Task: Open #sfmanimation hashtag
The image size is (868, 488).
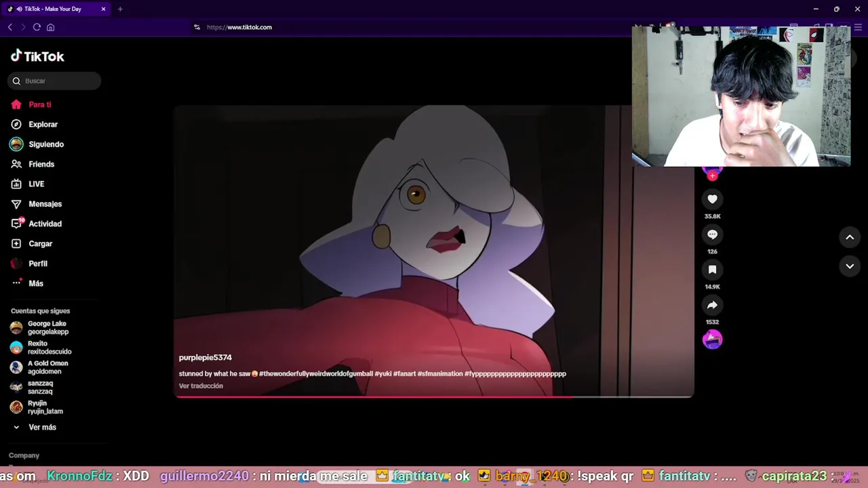Action: pos(440,373)
